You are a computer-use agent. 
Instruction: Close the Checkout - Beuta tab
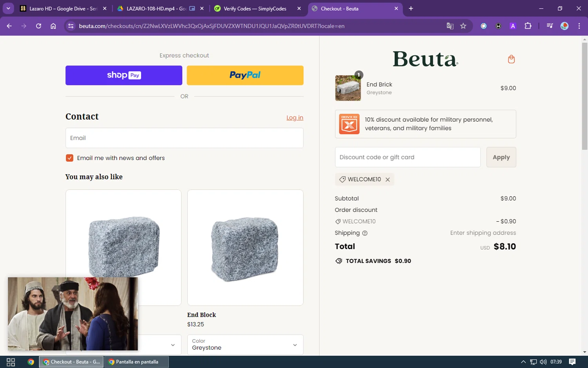396,8
